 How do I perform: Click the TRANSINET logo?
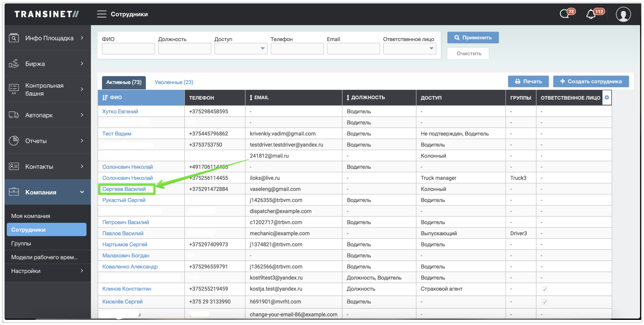coord(47,14)
